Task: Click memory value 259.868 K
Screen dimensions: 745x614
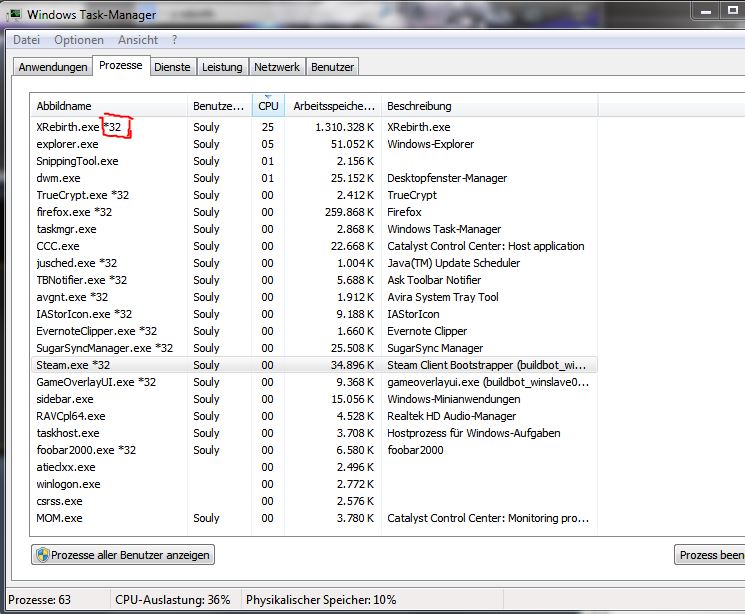Action: coord(349,212)
